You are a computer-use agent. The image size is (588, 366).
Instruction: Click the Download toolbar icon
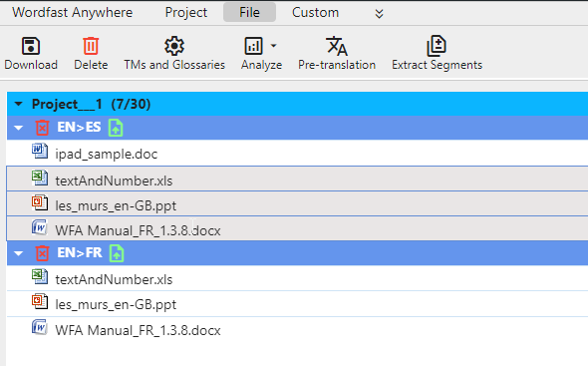pos(31,46)
